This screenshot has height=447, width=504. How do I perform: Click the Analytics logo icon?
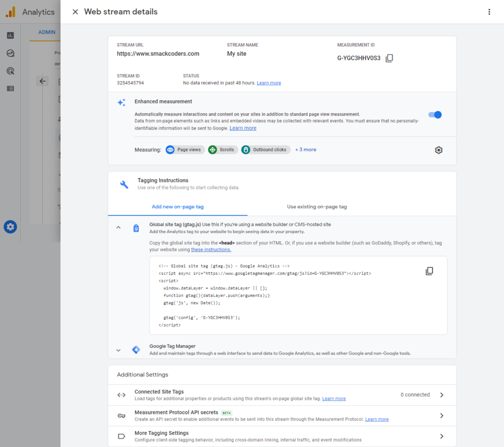pyautogui.click(x=11, y=12)
